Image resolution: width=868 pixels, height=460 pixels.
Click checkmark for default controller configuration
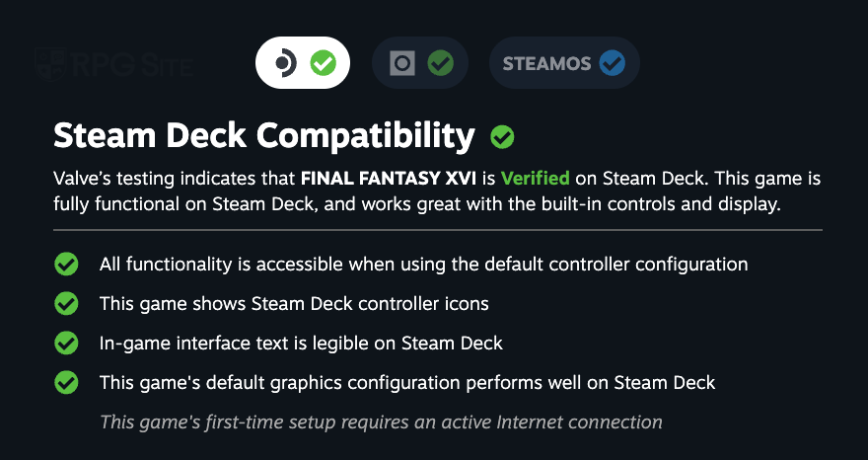pyautogui.click(x=66, y=264)
